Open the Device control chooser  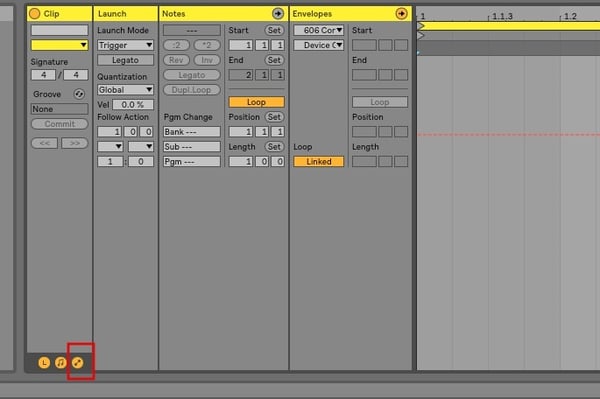(319, 45)
